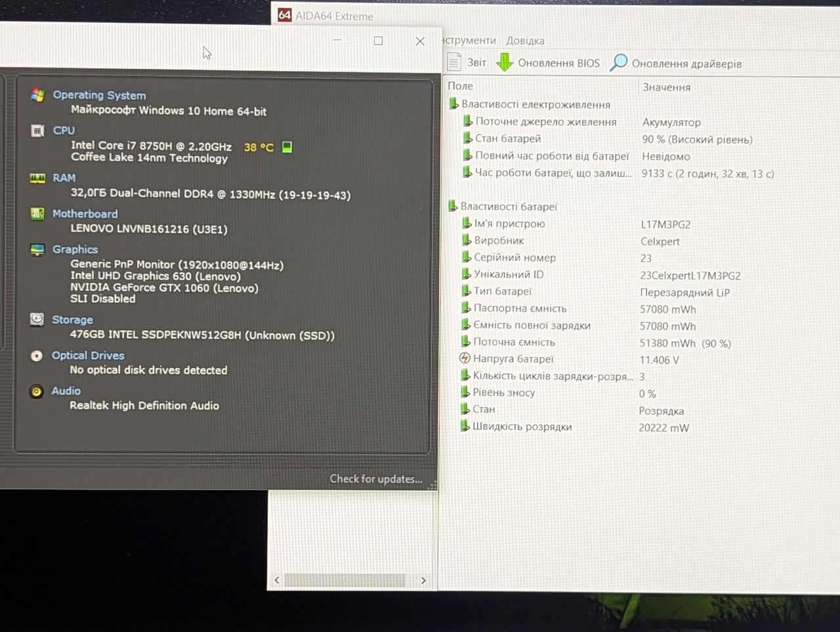The height and width of the screenshot is (632, 840).
Task: Click the Operating System Windows flag icon
Action: (37, 95)
